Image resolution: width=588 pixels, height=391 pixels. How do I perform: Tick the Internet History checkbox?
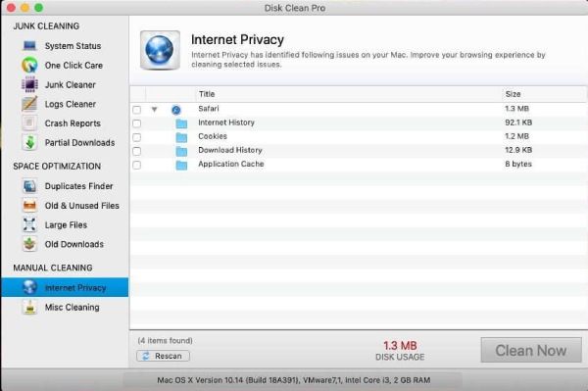[137, 123]
